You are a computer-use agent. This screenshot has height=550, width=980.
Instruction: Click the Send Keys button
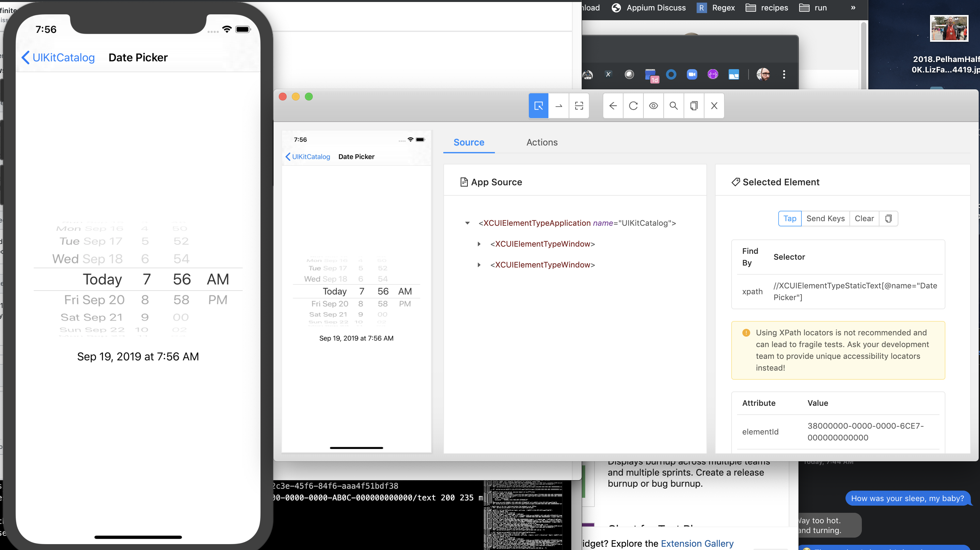[825, 219]
